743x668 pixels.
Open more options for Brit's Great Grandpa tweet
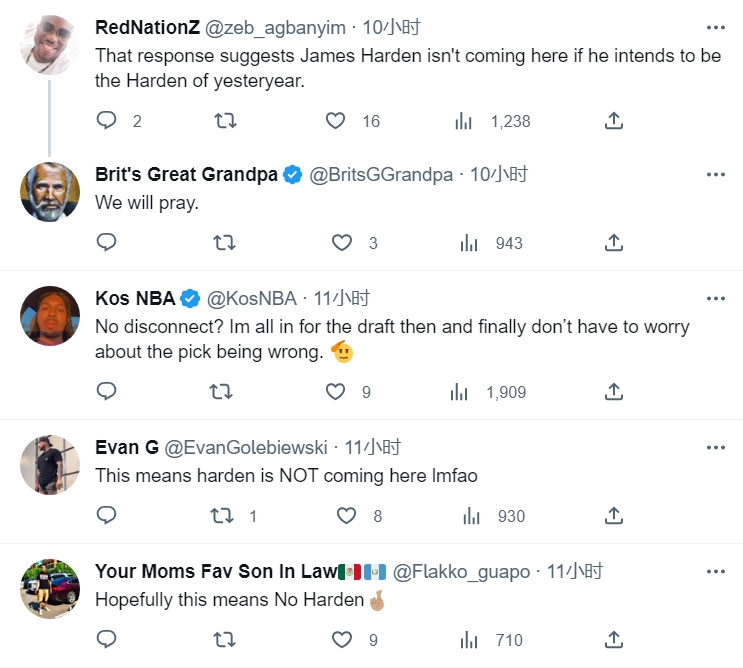tap(716, 174)
